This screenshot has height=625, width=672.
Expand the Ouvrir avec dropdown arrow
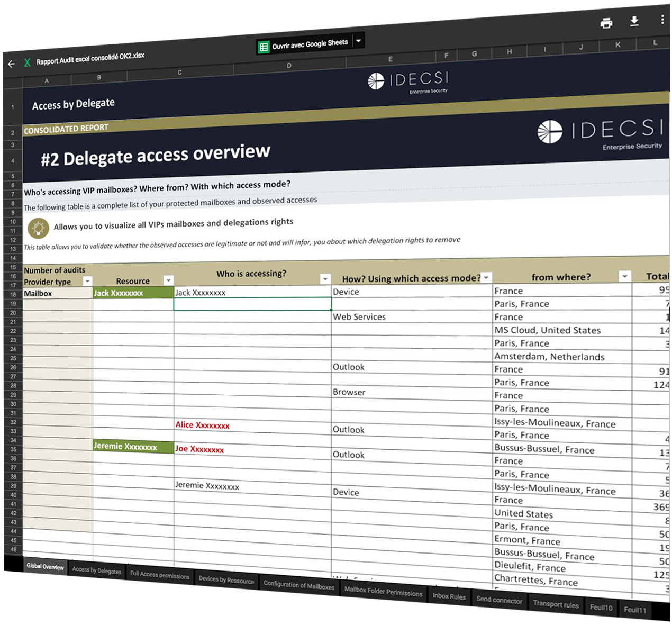(358, 41)
